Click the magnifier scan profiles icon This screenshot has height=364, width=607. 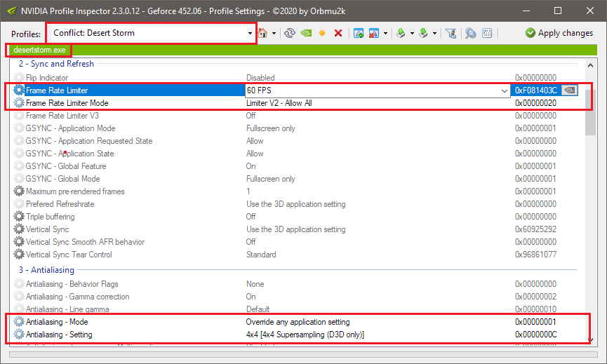coord(470,33)
